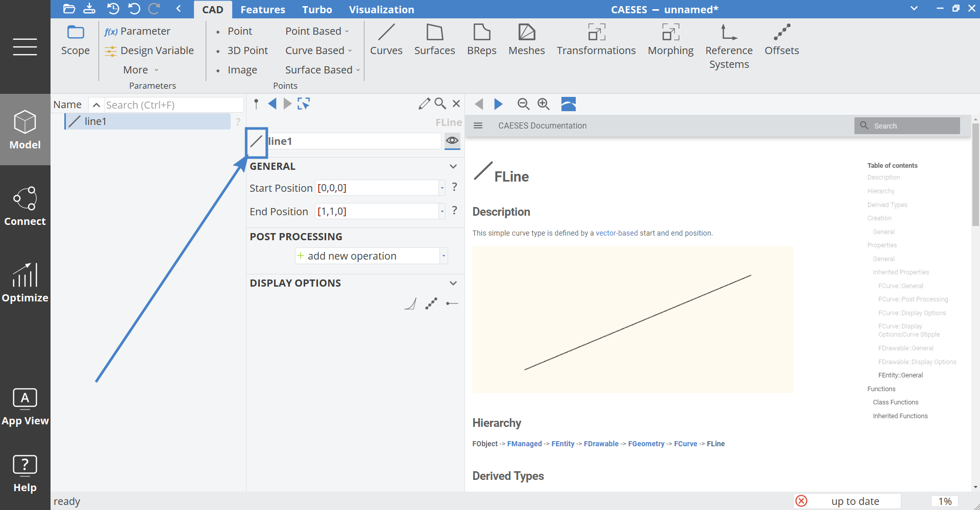Select Hierarchy in the table of contents
980x510 pixels.
tap(881, 191)
